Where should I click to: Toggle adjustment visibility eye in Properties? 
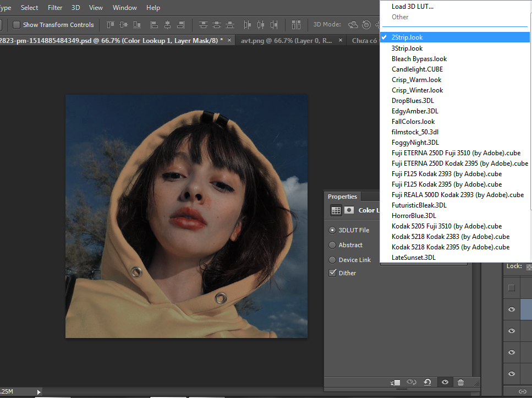(445, 382)
